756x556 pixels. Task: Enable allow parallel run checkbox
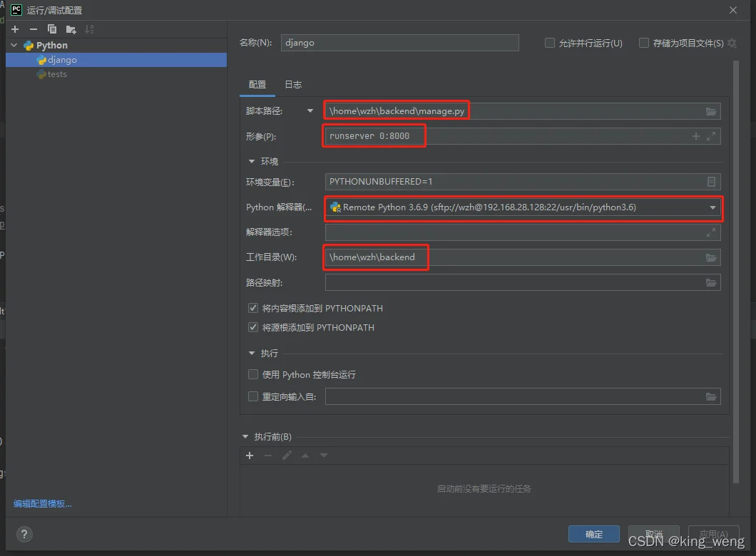coord(550,43)
